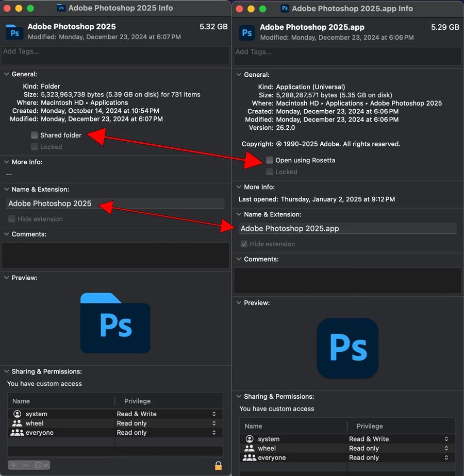The height and width of the screenshot is (476, 464).
Task: Click Add Tags field in folder Info window
Action: 115,55
